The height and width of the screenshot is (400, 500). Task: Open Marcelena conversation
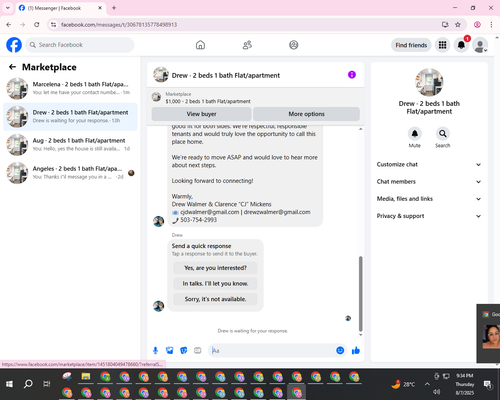click(x=70, y=88)
